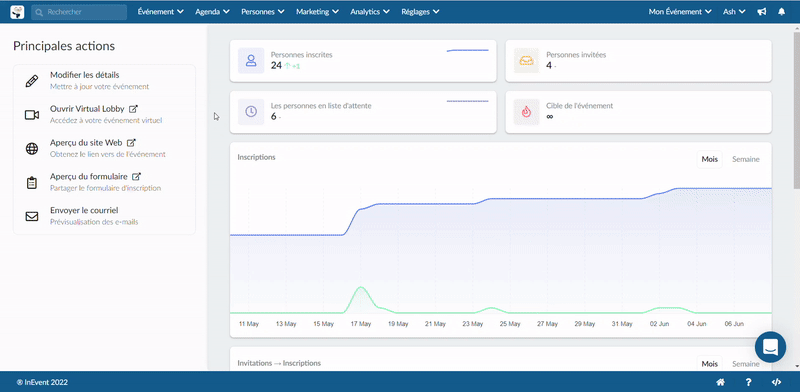The image size is (800, 392).
Task: Click the person icon on Personnes inscrites card
Action: click(251, 61)
